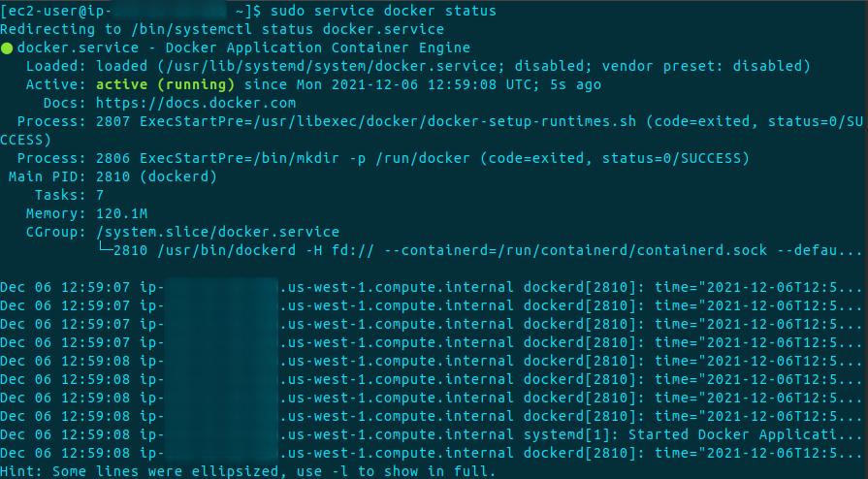Click '--containerd=/run/containerd/containerd.sock' argument
The height and width of the screenshot is (479, 868).
click(x=576, y=250)
